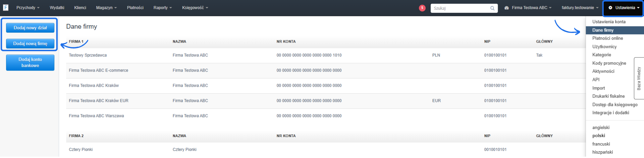Open the Cztery Pionki company row
This screenshot has width=644, height=158.
coord(80,150)
